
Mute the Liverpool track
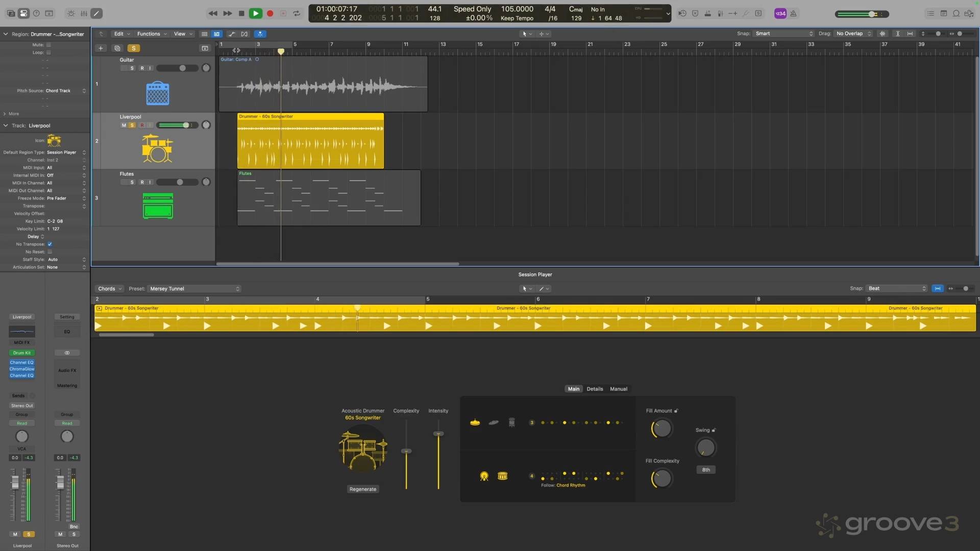(124, 125)
